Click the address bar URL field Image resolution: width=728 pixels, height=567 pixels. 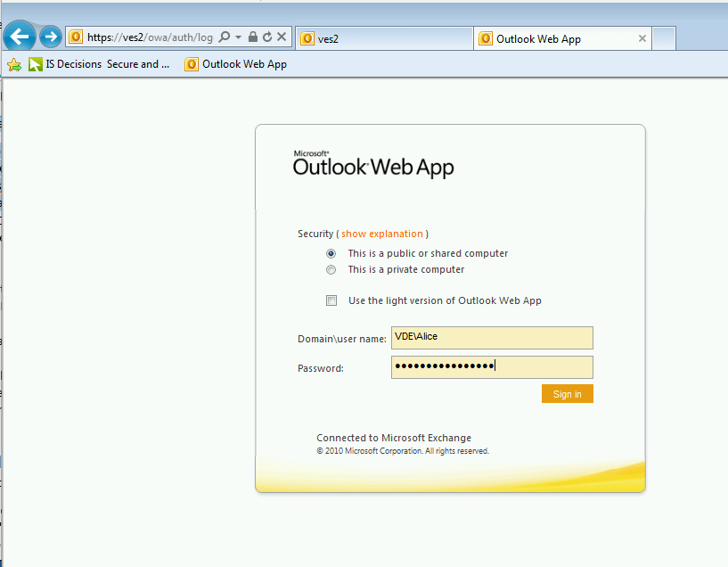pyautogui.click(x=150, y=37)
